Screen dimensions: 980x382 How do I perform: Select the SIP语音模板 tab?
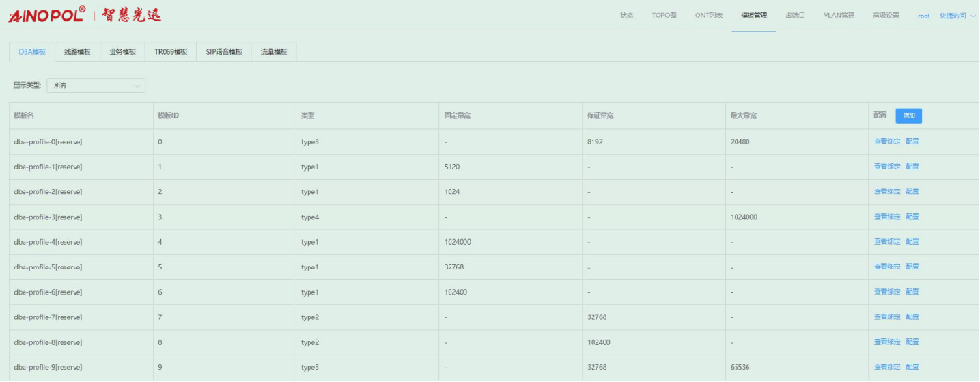click(224, 52)
